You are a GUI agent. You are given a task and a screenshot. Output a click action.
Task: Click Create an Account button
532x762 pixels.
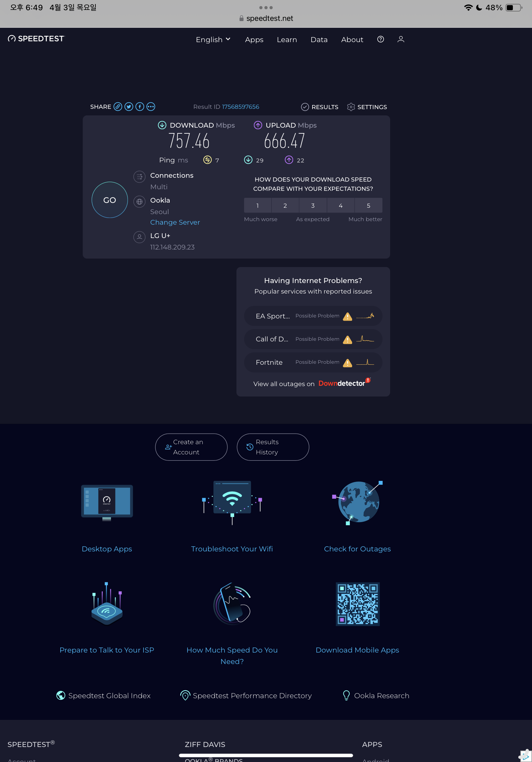pos(191,447)
